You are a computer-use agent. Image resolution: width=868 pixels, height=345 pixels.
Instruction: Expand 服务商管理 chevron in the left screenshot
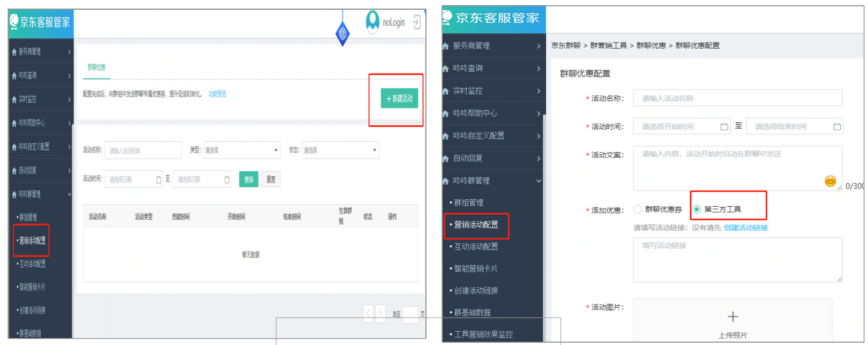[x=69, y=52]
